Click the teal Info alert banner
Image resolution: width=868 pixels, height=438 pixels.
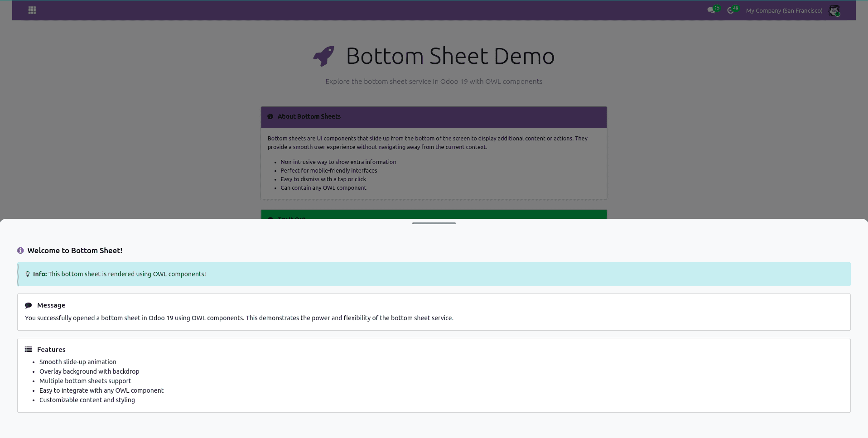click(434, 274)
